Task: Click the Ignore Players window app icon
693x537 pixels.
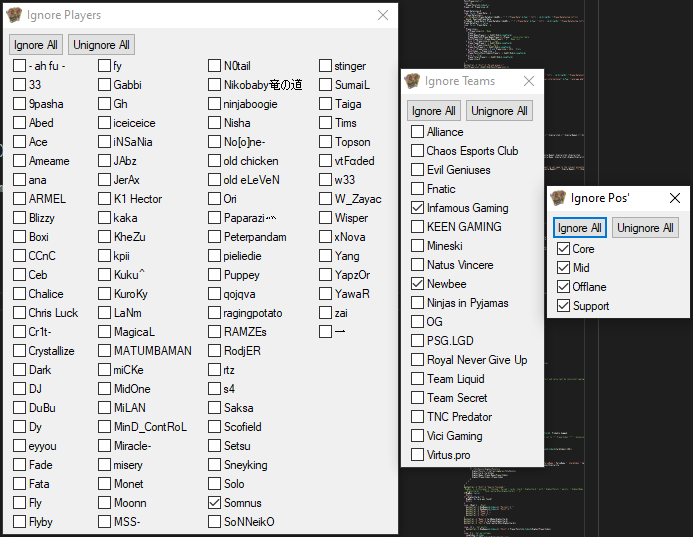Action: coord(14,15)
